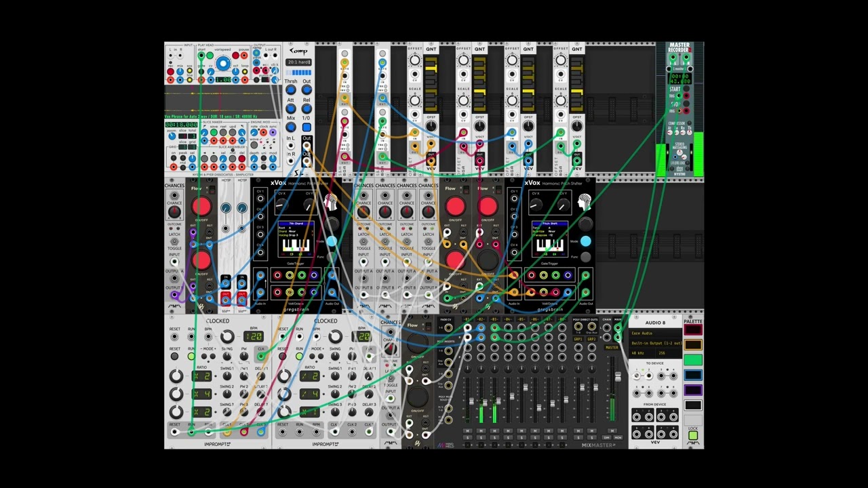Click the MixMaster master fader
The height and width of the screenshot is (488, 868).
[x=618, y=376]
